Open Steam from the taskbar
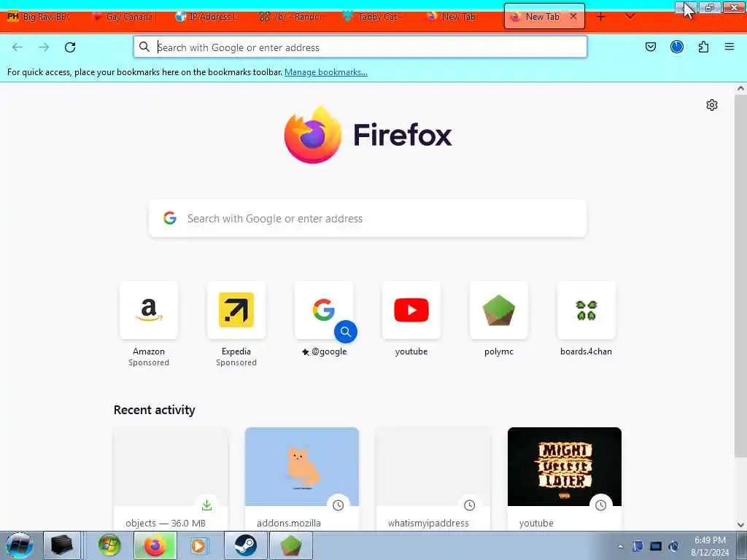Image resolution: width=747 pixels, height=560 pixels. 245,545
